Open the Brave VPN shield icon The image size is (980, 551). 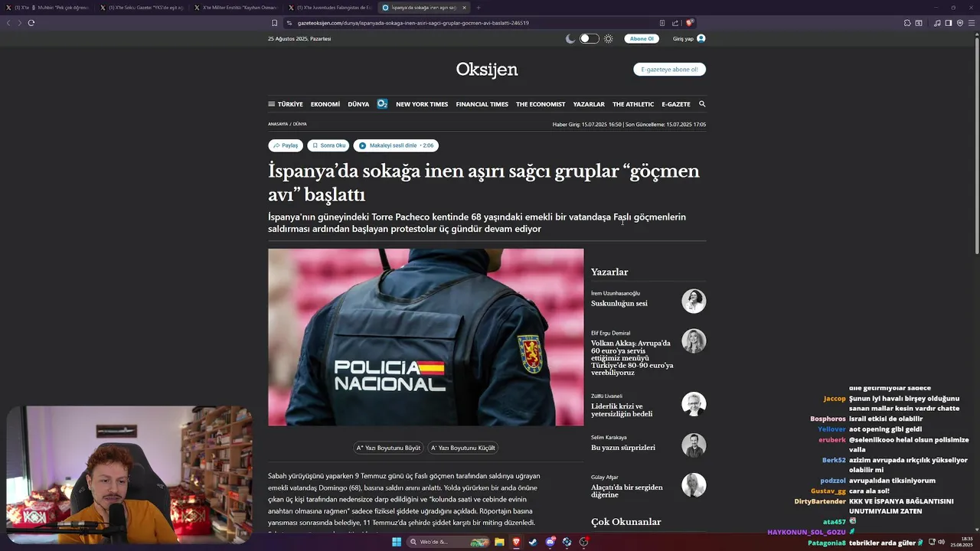(x=960, y=23)
